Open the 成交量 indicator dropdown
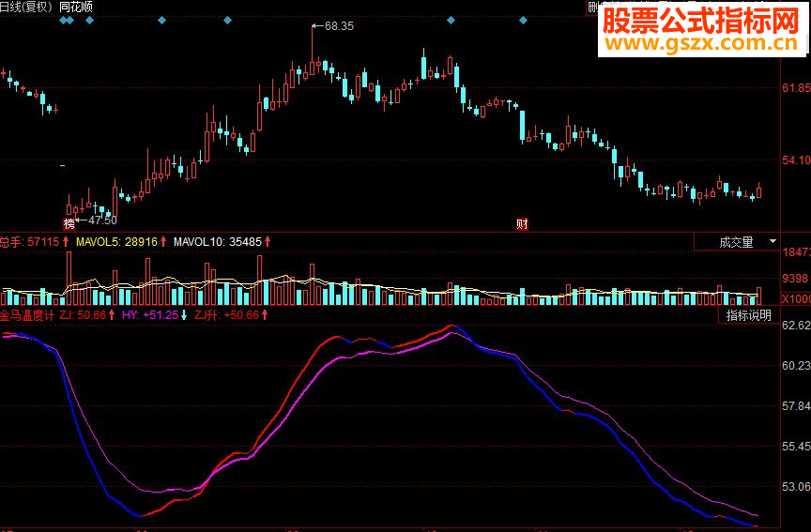Screen dimensions: 811x532 point(737,242)
